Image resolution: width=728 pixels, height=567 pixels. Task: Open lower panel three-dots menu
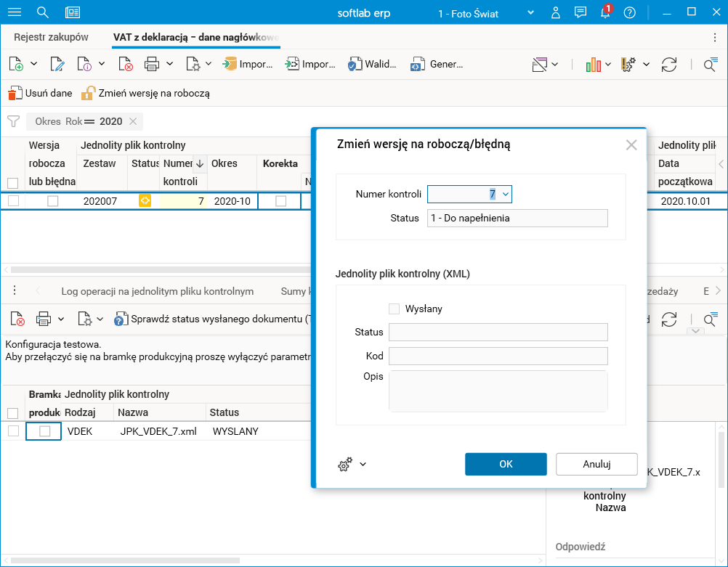click(15, 290)
